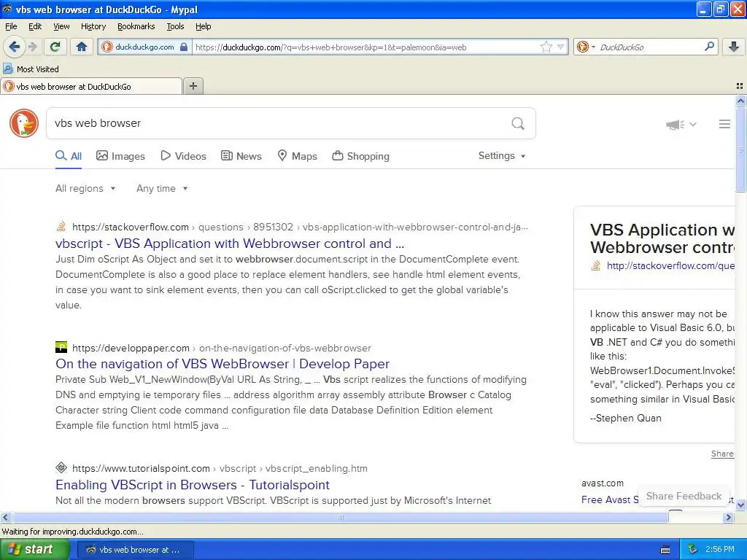The image size is (747, 560).
Task: Open the DuckDuckGo hamburger menu
Action: [x=724, y=124]
